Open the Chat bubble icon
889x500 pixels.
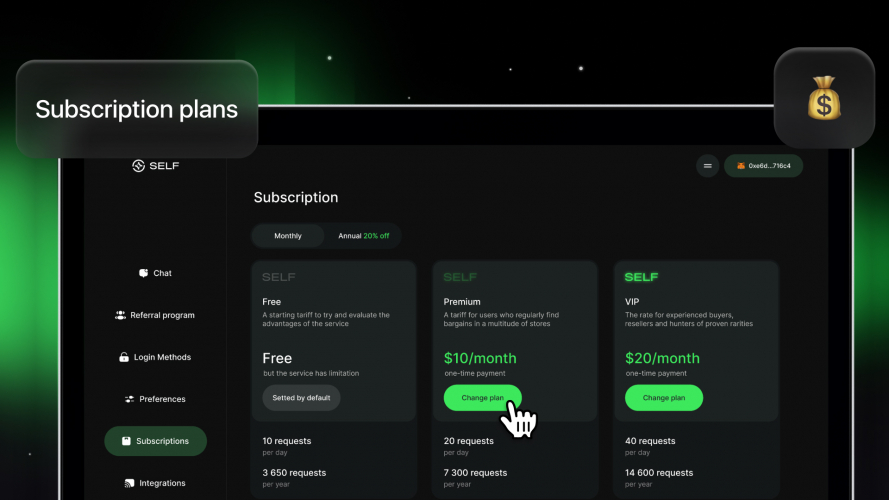[143, 273]
